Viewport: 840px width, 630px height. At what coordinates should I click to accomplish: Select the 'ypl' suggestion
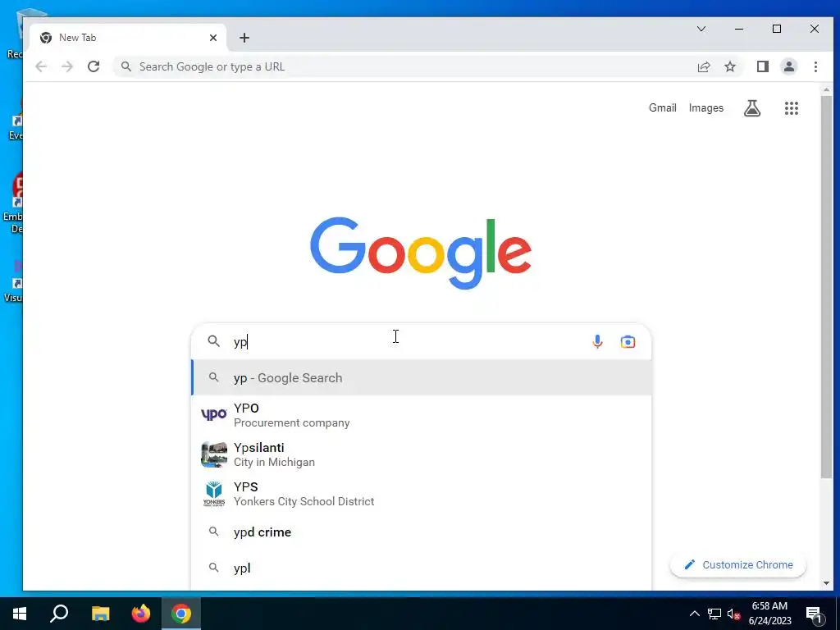pos(422,568)
